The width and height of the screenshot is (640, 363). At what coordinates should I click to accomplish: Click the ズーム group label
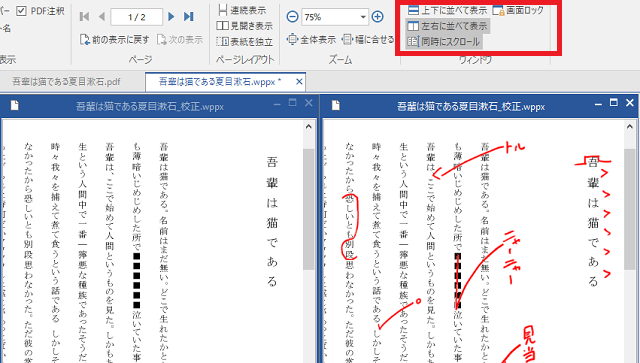pos(340,60)
